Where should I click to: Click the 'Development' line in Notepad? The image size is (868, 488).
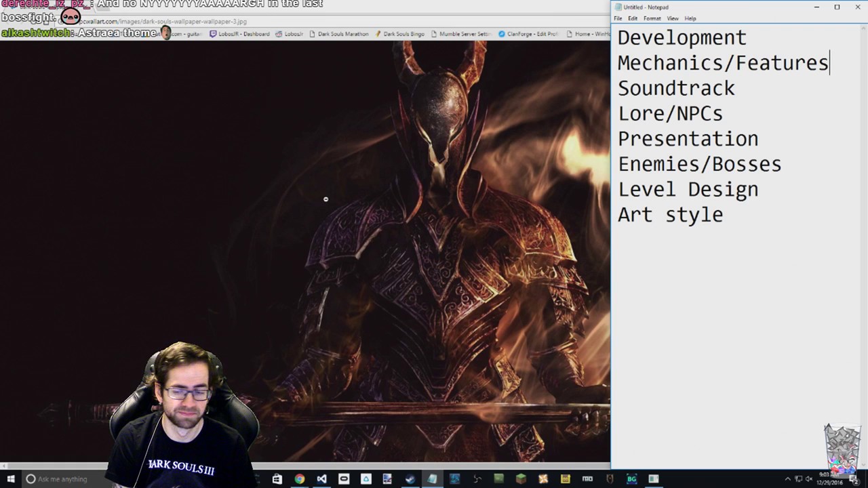(682, 37)
